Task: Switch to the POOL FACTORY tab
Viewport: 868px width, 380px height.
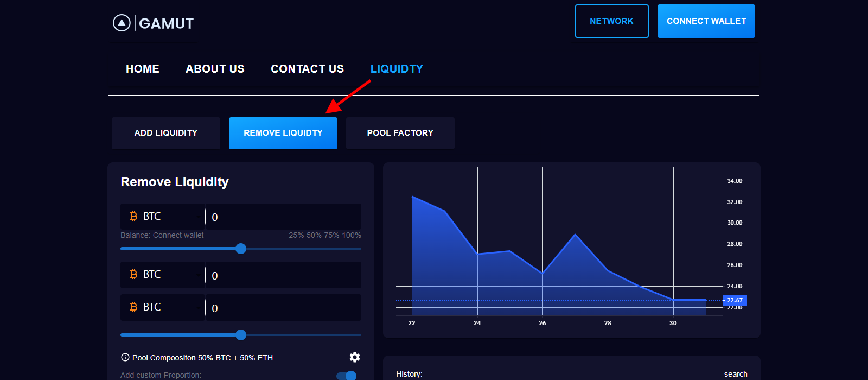Action: (400, 133)
